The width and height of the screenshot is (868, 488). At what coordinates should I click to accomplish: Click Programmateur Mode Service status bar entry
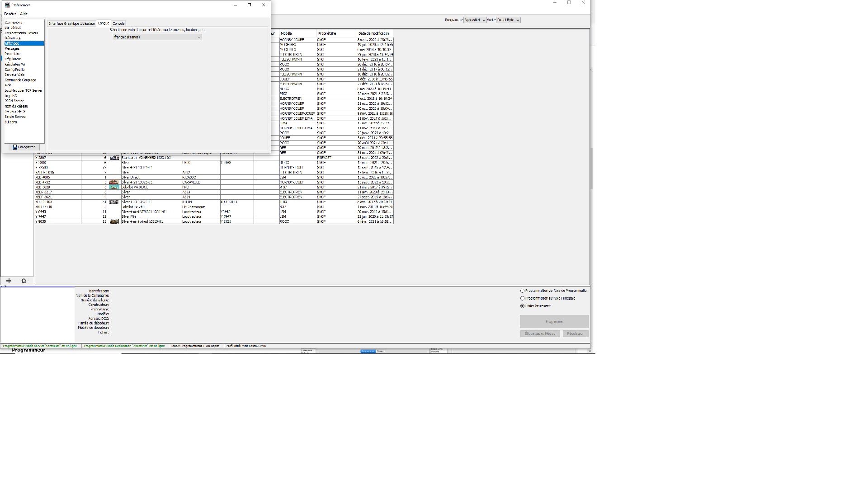pos(40,346)
